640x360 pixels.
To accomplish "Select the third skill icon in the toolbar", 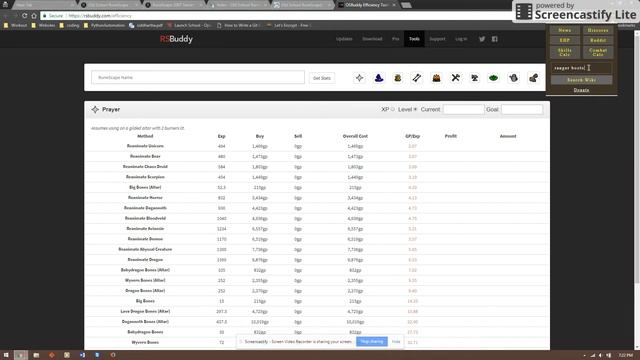I will click(x=398, y=78).
